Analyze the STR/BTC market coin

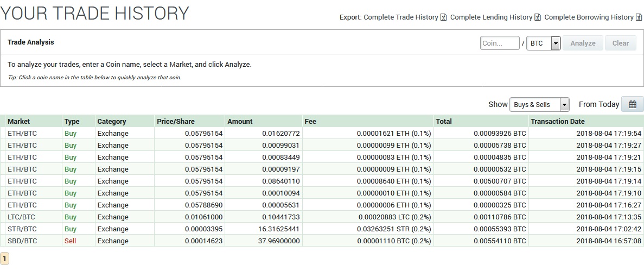click(22, 229)
